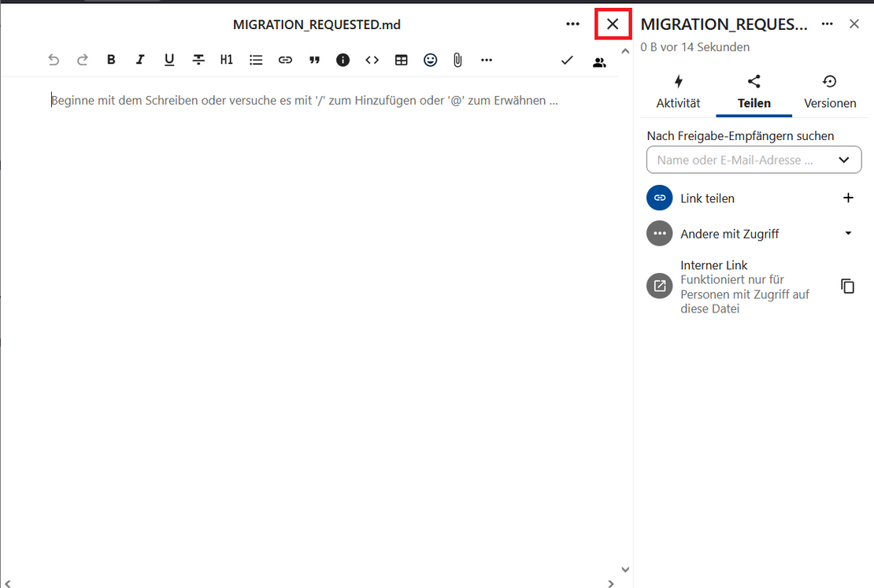Switch to the Aktivität tab

click(x=678, y=92)
